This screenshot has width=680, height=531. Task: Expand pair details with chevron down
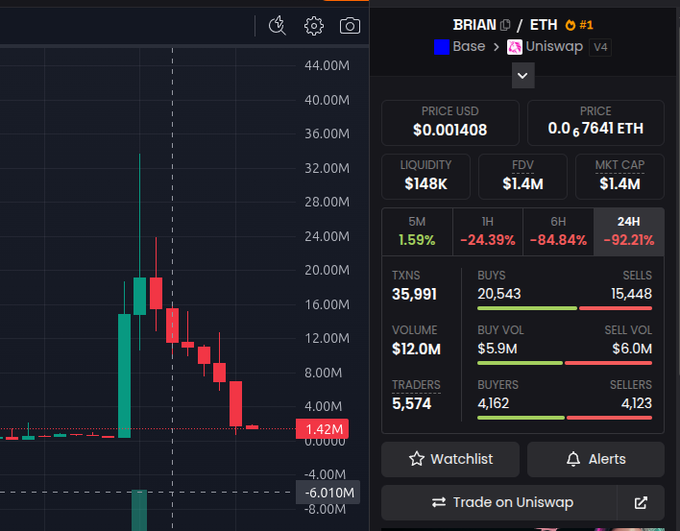click(523, 75)
